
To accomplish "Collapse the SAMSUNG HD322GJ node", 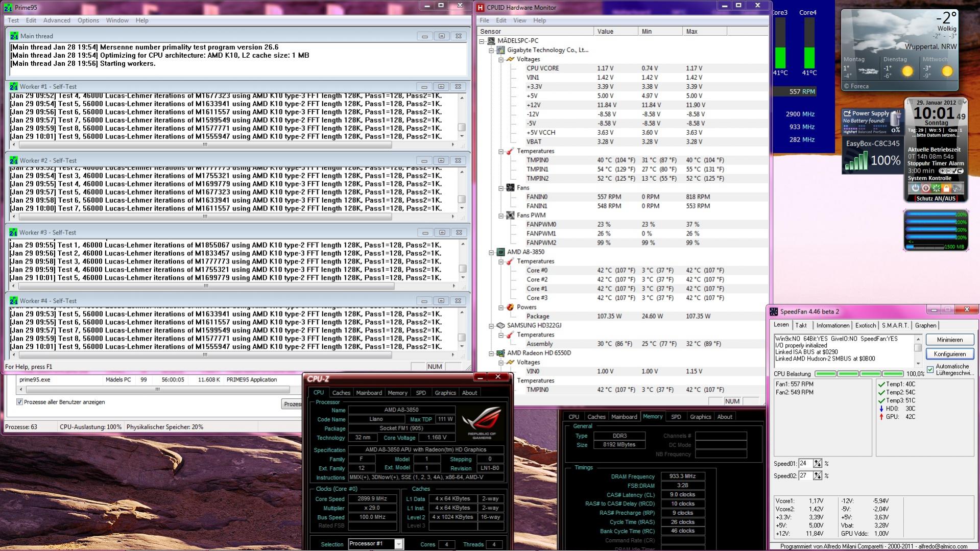I will tap(491, 326).
